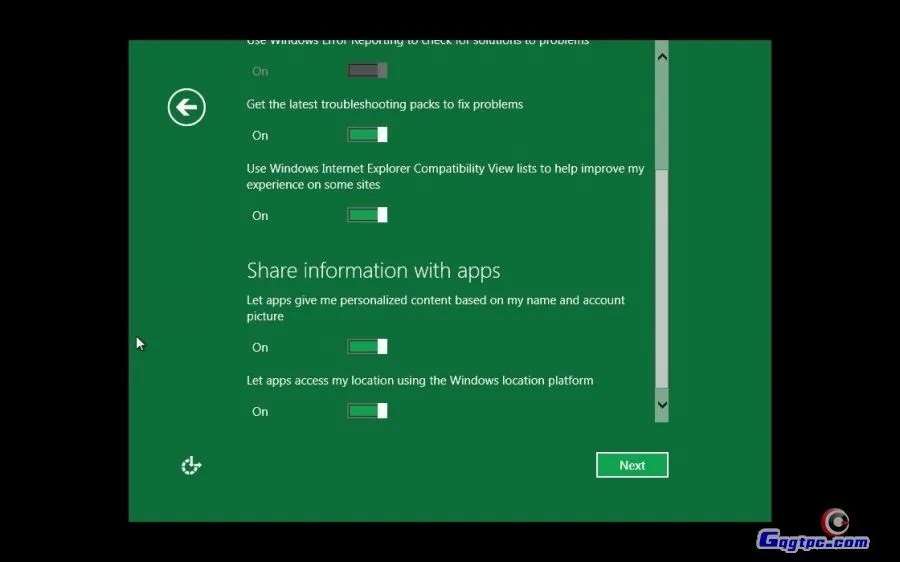Image resolution: width=900 pixels, height=562 pixels.
Task: Click the back arrow circle icon
Action: click(187, 107)
